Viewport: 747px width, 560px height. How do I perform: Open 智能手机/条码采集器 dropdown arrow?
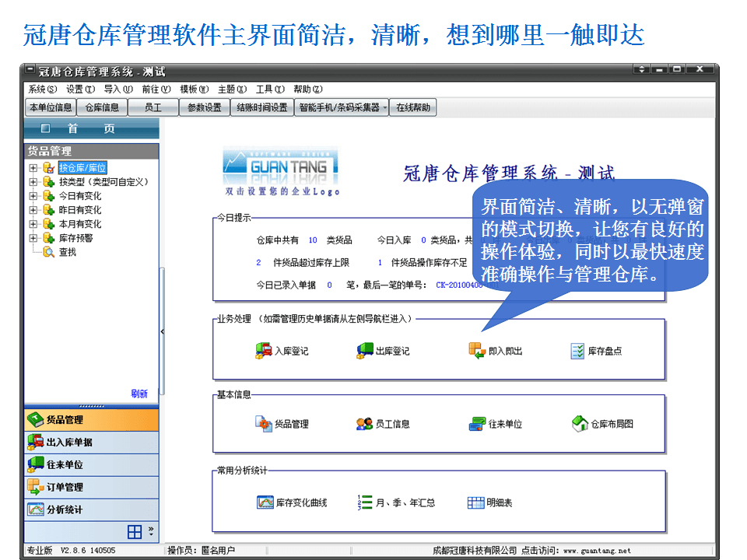pos(385,107)
